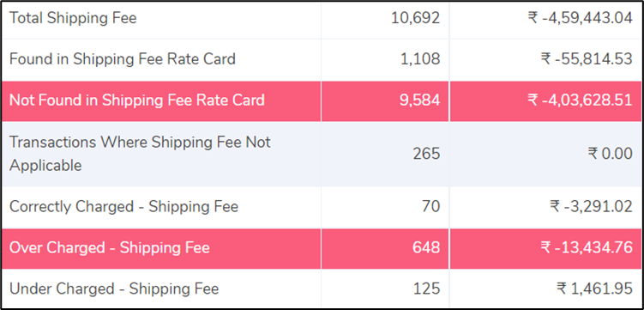
Task: Click the 9,584 not found count
Action: (419, 100)
